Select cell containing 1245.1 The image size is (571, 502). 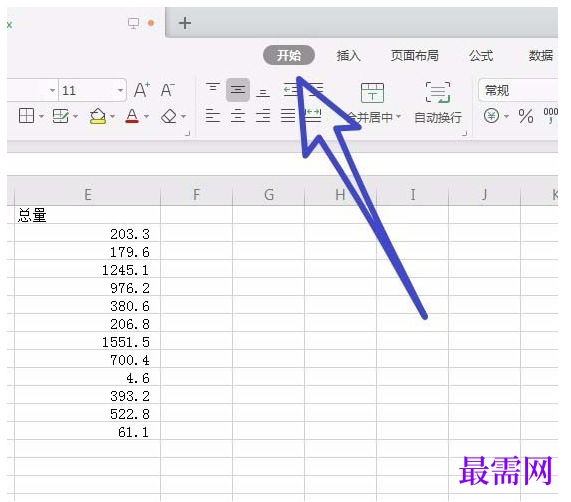click(87, 270)
